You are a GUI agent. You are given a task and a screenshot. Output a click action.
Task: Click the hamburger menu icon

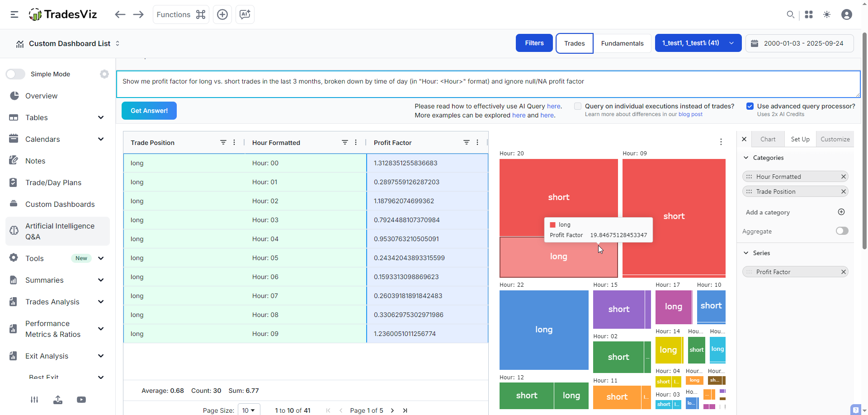coord(14,14)
